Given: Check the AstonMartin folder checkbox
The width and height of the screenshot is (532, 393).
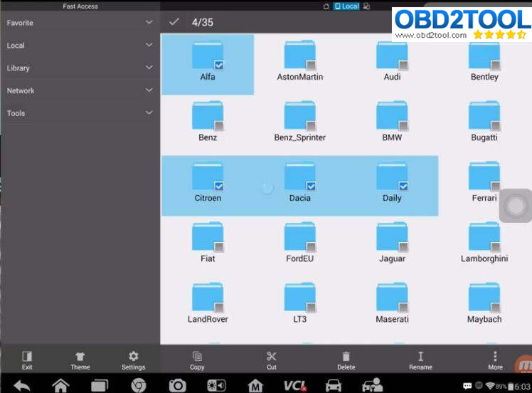Looking at the screenshot, I should [x=311, y=65].
